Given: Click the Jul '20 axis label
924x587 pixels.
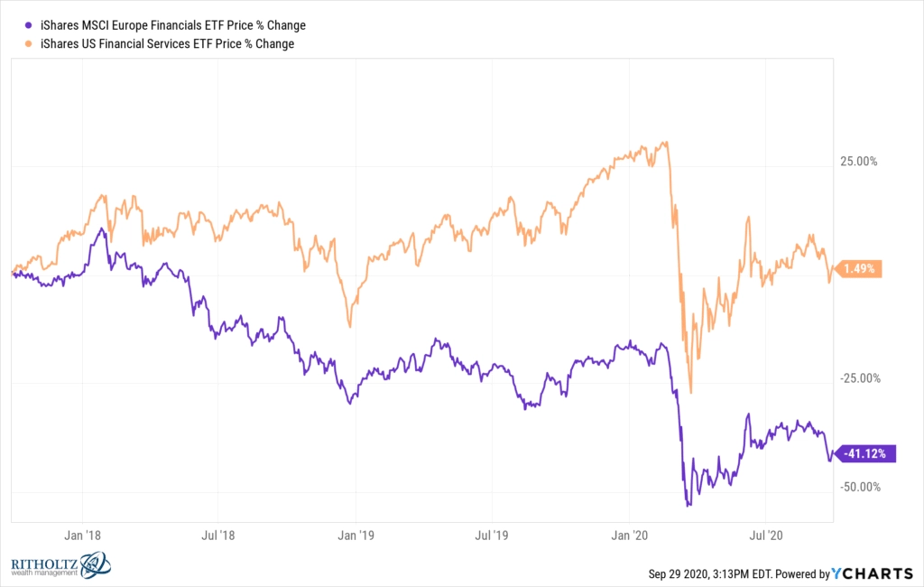Looking at the screenshot, I should pos(765,536).
